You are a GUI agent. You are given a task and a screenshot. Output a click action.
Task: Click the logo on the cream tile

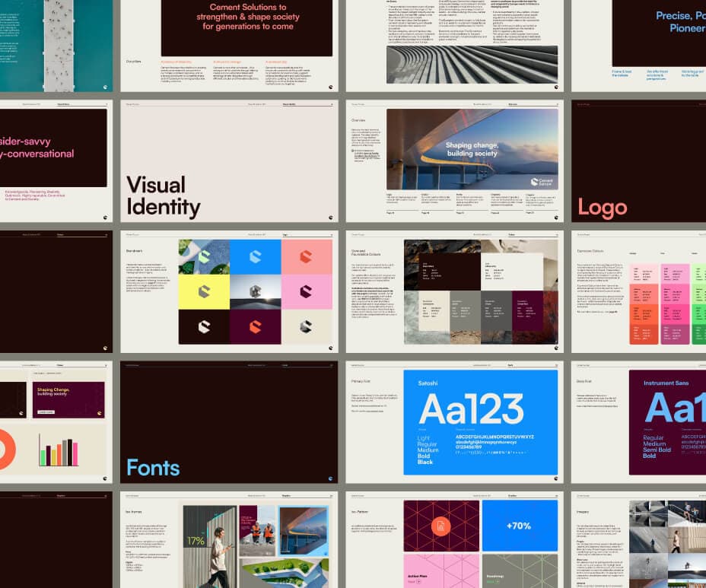tap(306, 326)
